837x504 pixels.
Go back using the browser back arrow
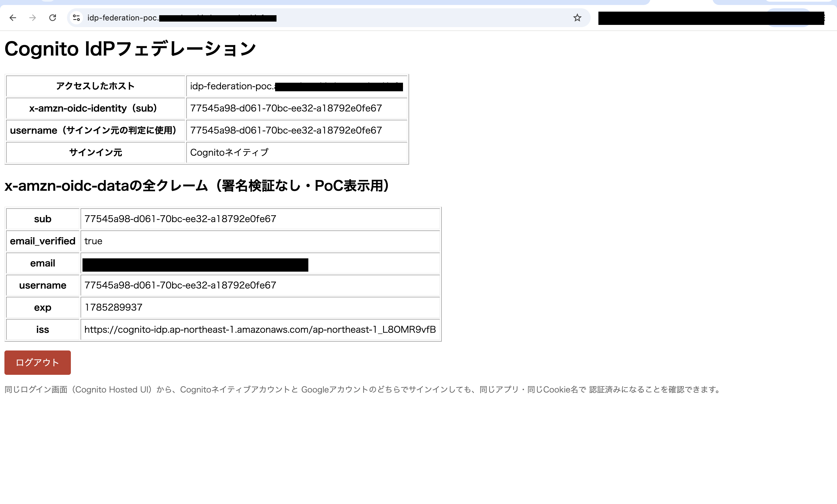13,18
